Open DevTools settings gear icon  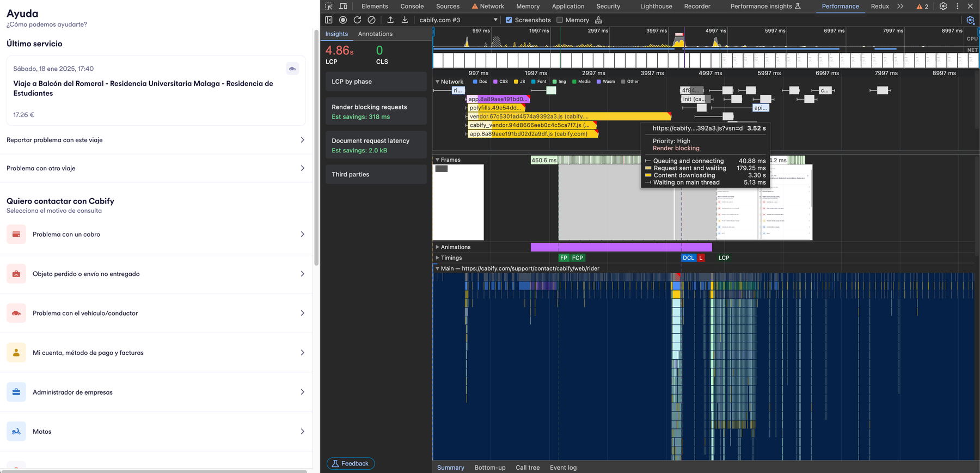coord(943,7)
